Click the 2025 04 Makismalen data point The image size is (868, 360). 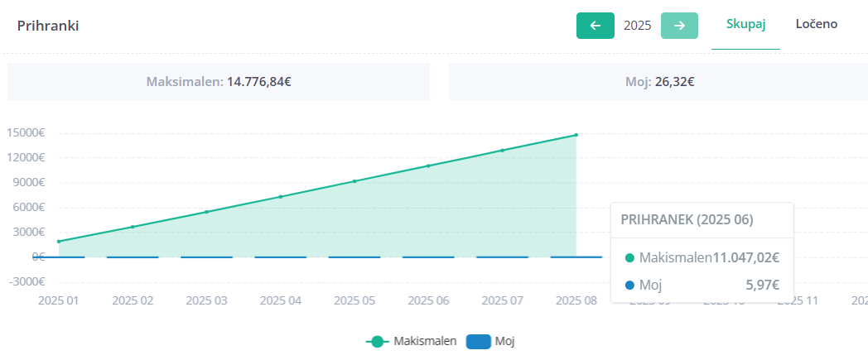[x=281, y=196]
